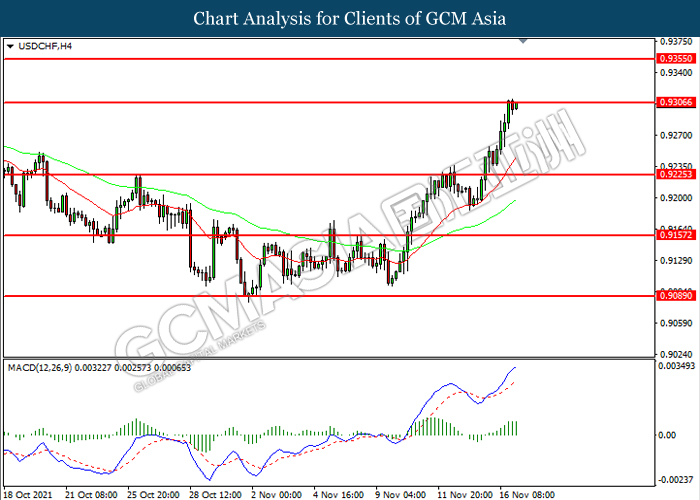Select the 0.90890 support price tag
This screenshot has height=500, width=700.
tap(676, 296)
